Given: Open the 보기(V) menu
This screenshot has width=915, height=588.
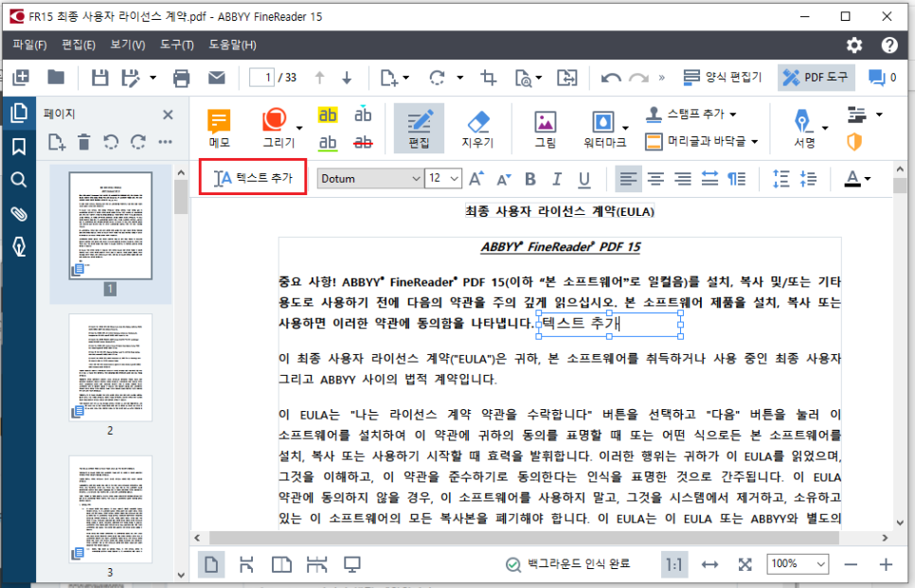Looking at the screenshot, I should 128,45.
